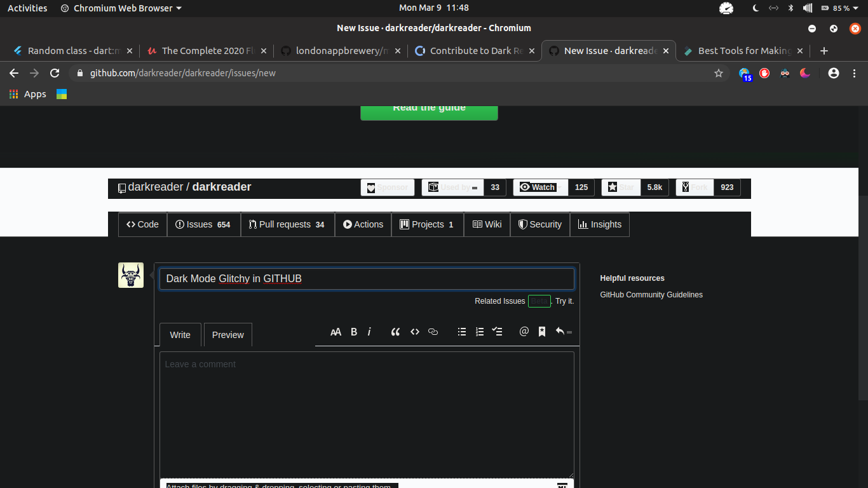Open the crescent moon extension icon

pos(805,73)
